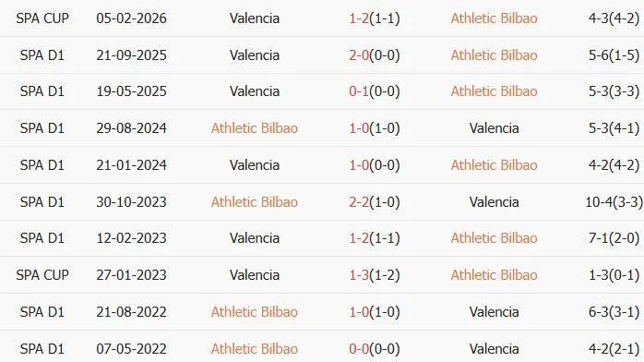Screen dimensions: 644x362
Task: Click Athletic Bilbao in 30-10-2023 row
Action: tap(255, 202)
